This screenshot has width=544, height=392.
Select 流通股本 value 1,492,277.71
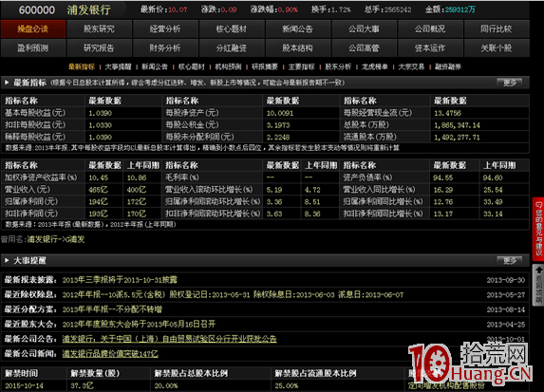point(457,138)
